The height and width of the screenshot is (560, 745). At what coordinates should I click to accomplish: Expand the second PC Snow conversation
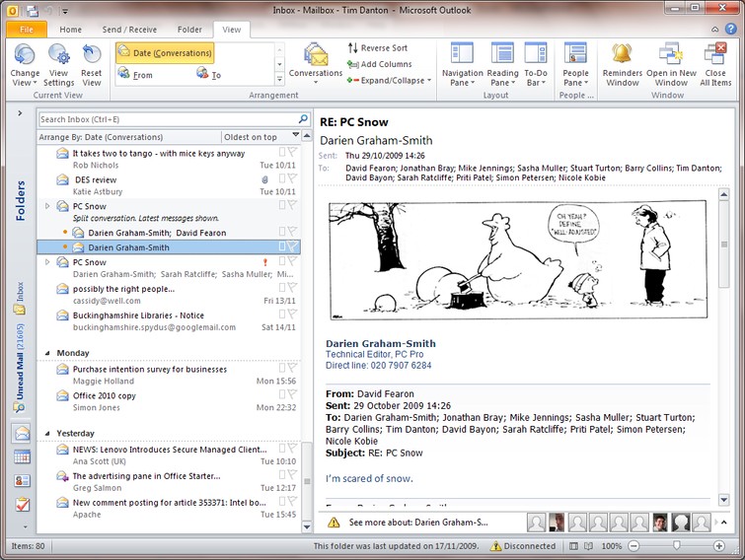click(x=47, y=262)
